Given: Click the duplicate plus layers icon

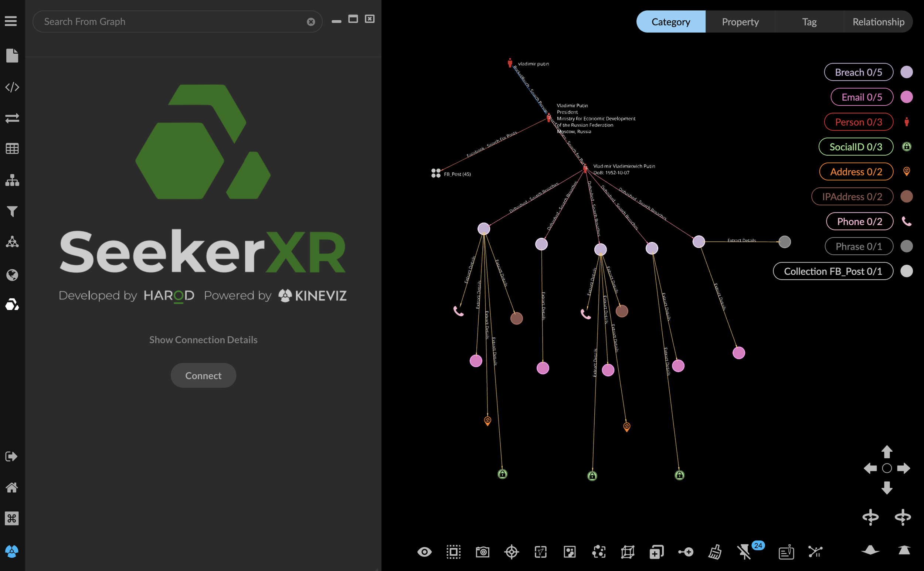Looking at the screenshot, I should coord(657,552).
